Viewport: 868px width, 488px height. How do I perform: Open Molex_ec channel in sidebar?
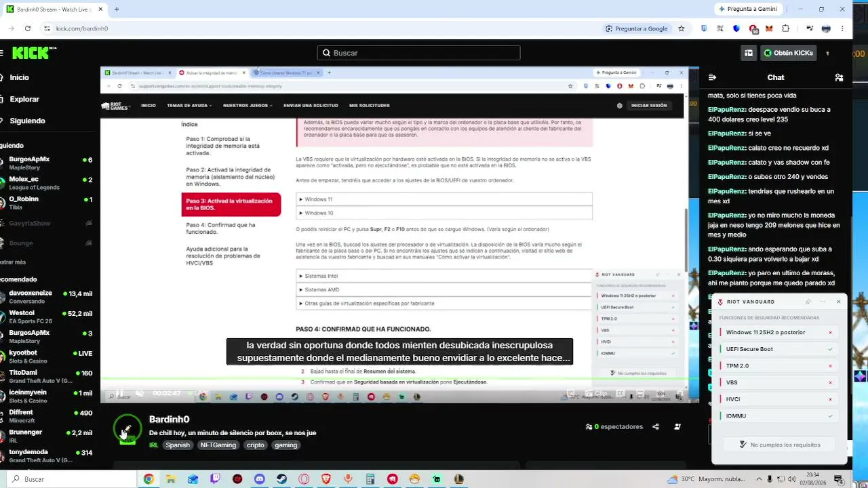47,183
